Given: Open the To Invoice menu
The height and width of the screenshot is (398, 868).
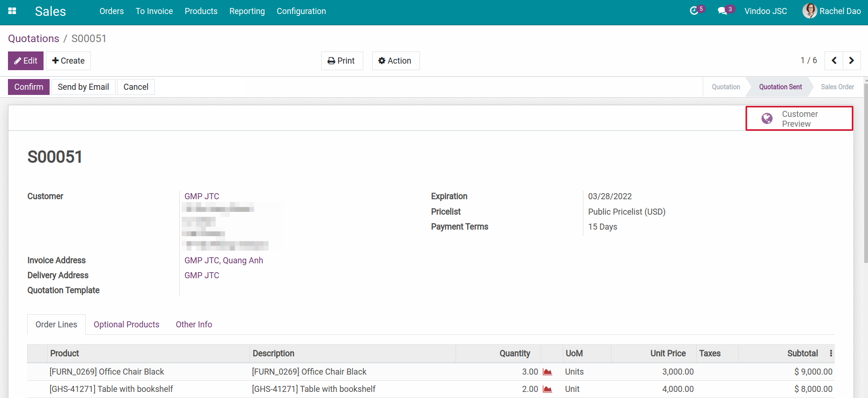Looking at the screenshot, I should pyautogui.click(x=154, y=11).
